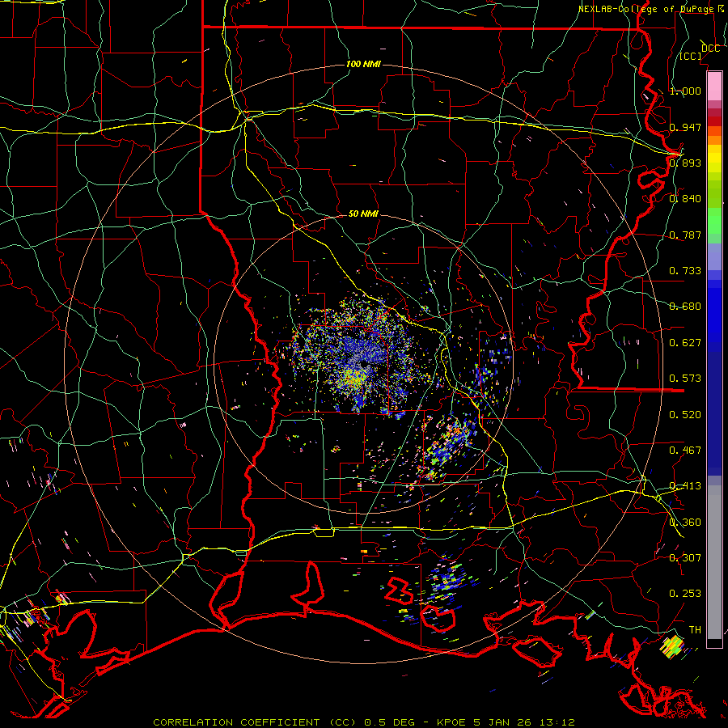Viewport: 728px width, 728px height.
Task: Pick the pink segment of the color bar
Action: point(714,87)
